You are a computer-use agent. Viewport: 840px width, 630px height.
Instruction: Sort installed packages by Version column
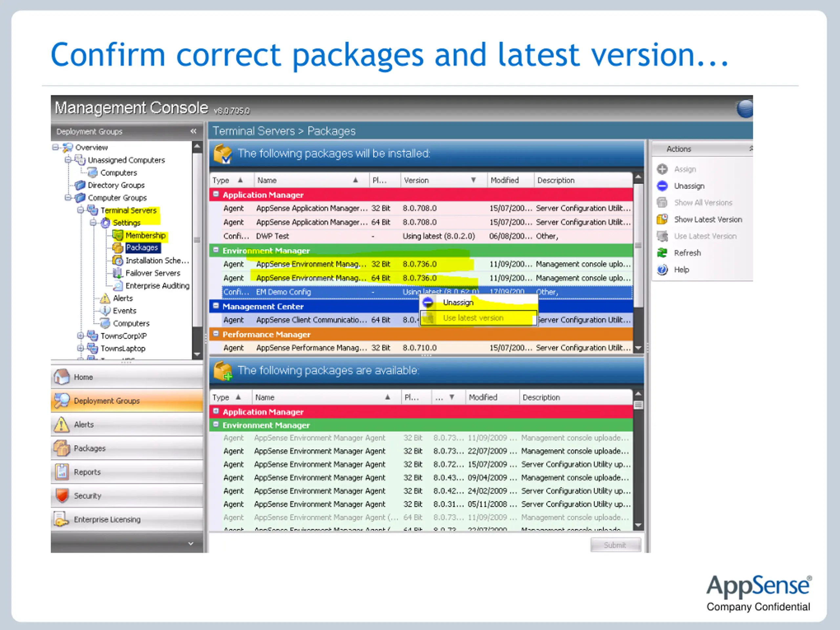443,180
